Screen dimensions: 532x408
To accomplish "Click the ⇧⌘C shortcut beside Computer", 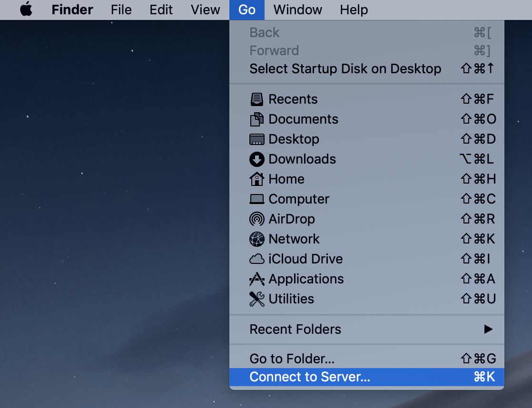I will [478, 199].
